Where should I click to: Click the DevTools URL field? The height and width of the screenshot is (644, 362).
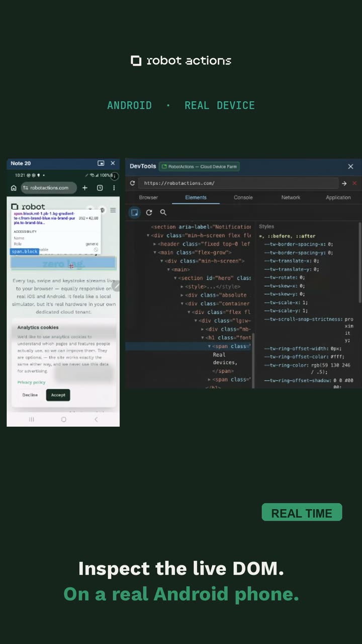pyautogui.click(x=238, y=183)
